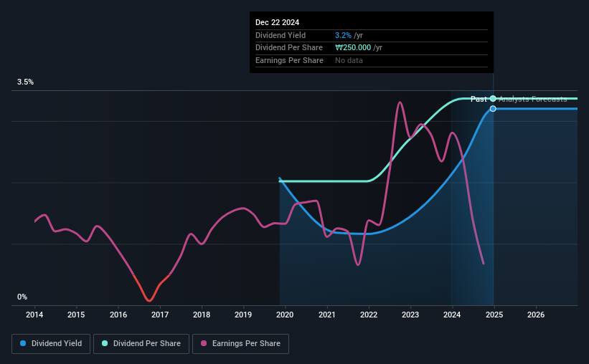The height and width of the screenshot is (364, 589).
Task: Click the Past label on the chart
Action: tap(479, 99)
